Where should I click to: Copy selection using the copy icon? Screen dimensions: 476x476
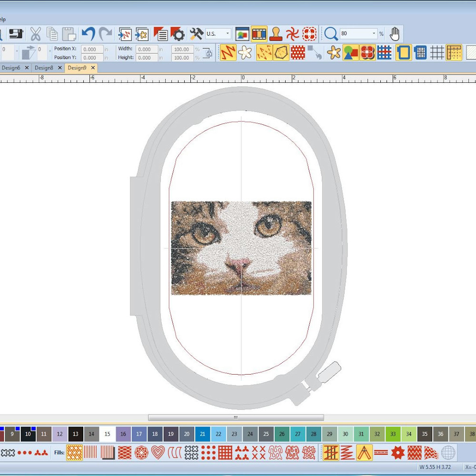[52, 34]
